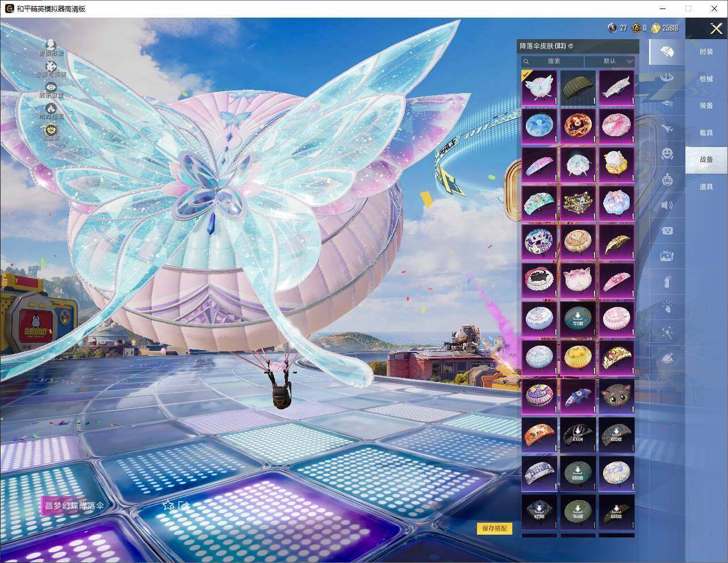Expand the 默认 sort dropdown

[610, 61]
